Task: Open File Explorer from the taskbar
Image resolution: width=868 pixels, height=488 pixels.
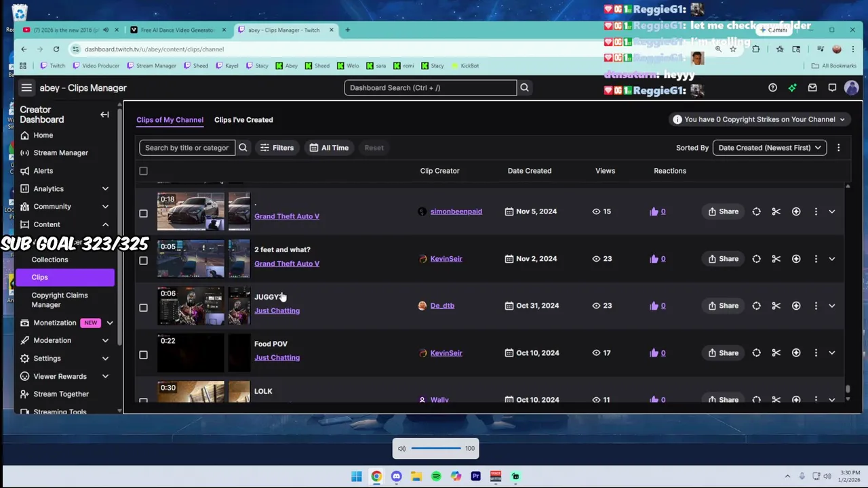Action: (x=416, y=476)
